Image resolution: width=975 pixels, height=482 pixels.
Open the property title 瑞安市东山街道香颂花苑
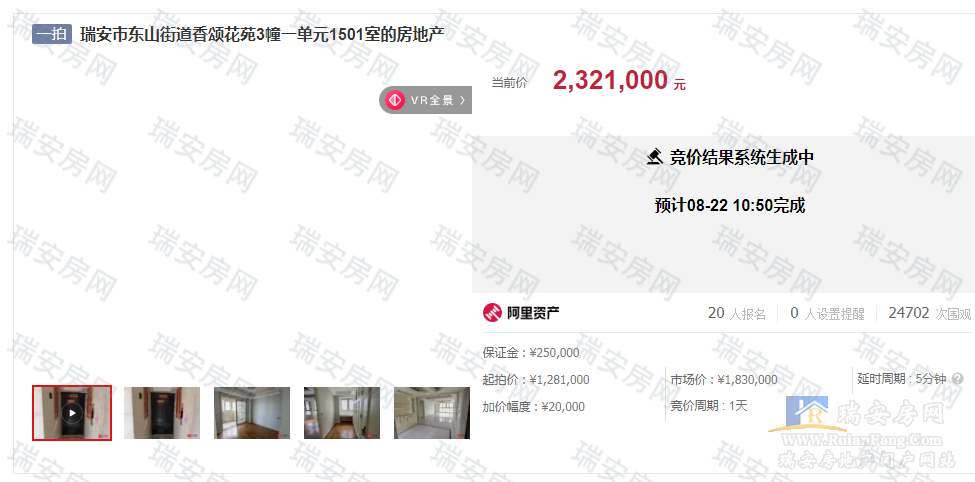point(262,34)
